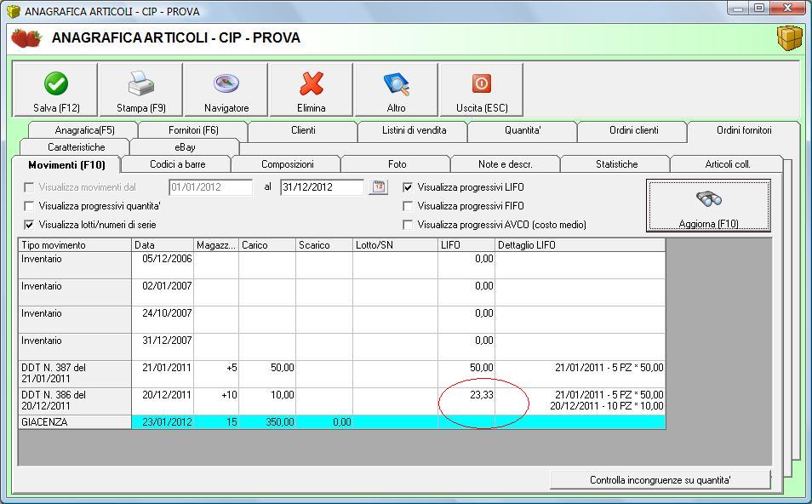This screenshot has width=812, height=504.
Task: Click the LIFO value 50,00 cell
Action: (x=466, y=374)
